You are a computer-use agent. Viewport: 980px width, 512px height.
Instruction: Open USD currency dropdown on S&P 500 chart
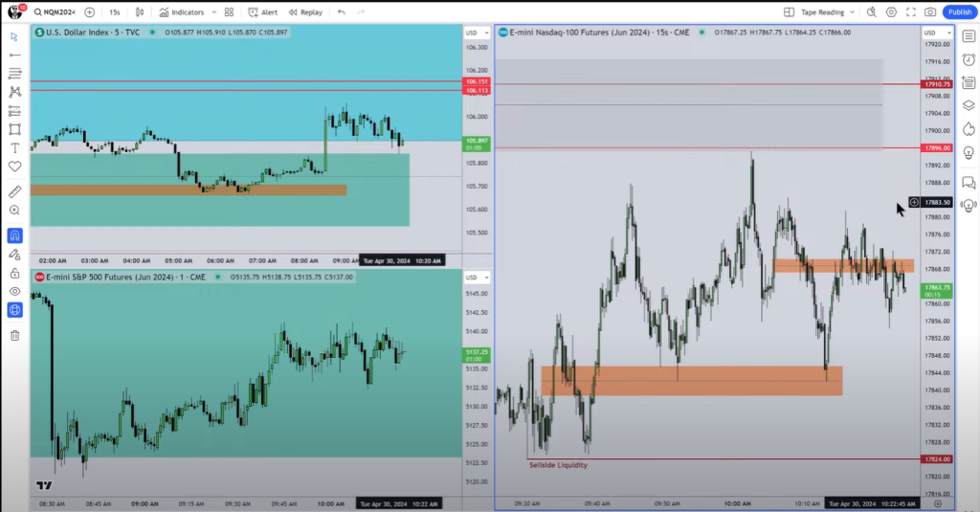(477, 277)
